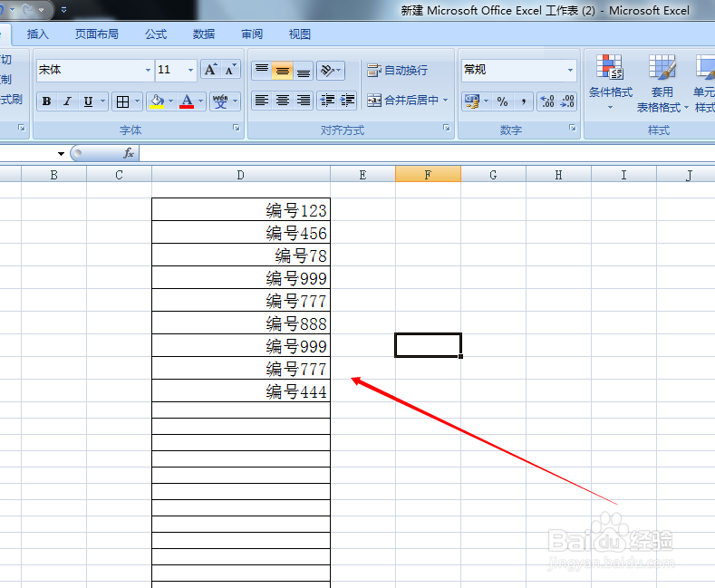This screenshot has width=715, height=588.
Task: Increase indent
Action: click(x=347, y=101)
